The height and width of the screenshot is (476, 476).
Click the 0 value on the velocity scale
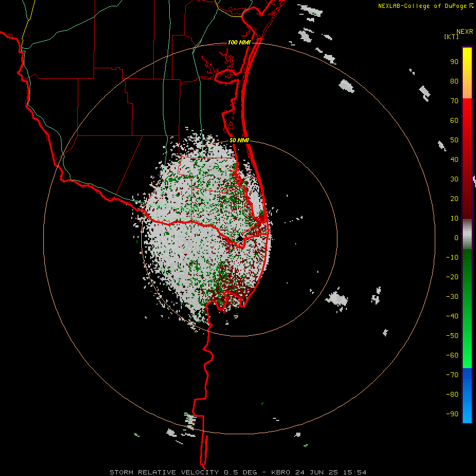[x=456, y=238]
